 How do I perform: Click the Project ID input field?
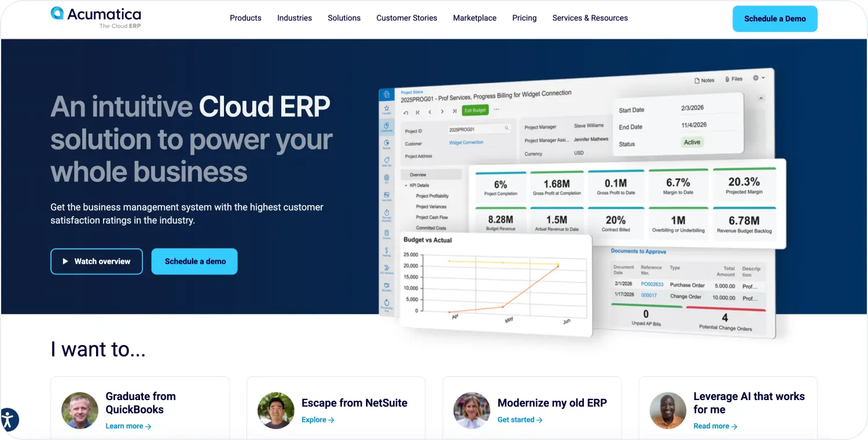[x=479, y=129]
